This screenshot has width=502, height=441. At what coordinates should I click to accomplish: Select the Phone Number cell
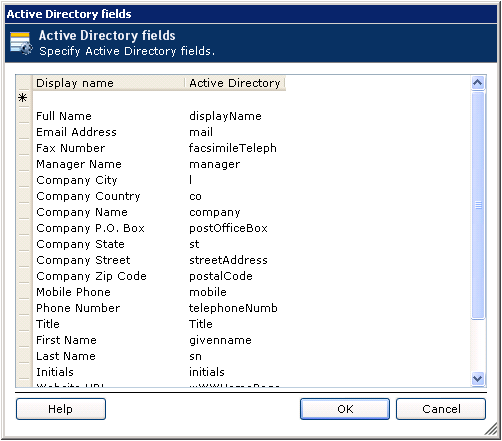pyautogui.click(x=109, y=308)
